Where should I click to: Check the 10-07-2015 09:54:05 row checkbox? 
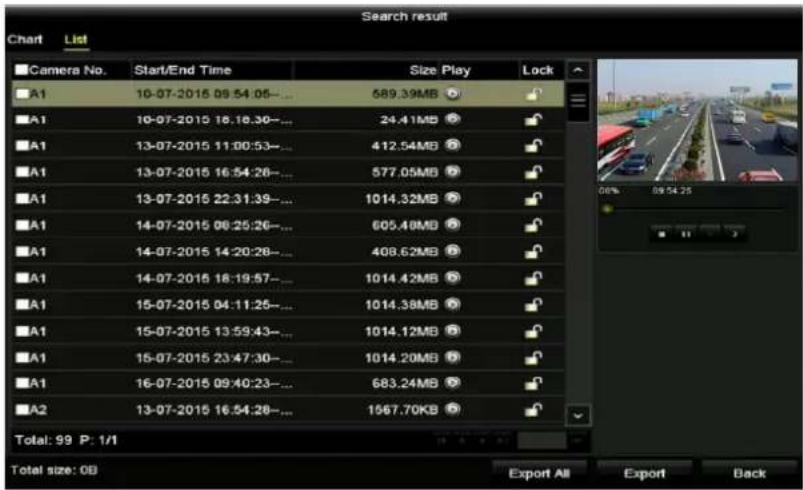(x=22, y=94)
